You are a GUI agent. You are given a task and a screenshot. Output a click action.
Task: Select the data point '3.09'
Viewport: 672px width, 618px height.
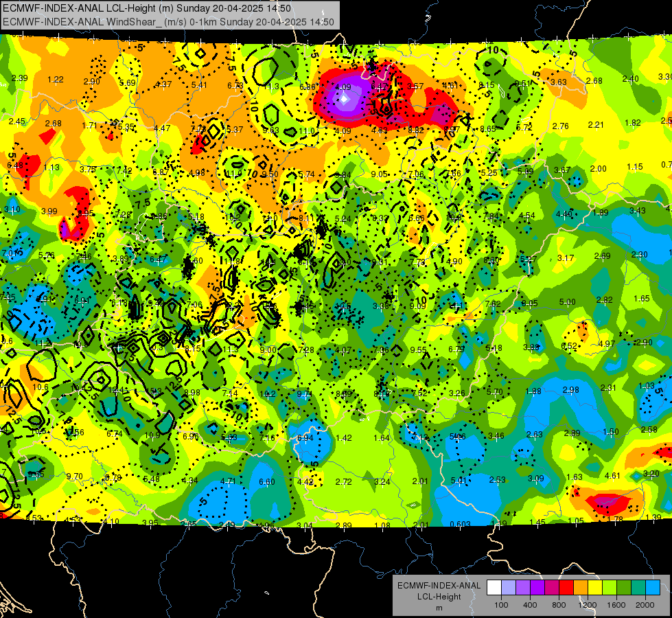click(535, 478)
